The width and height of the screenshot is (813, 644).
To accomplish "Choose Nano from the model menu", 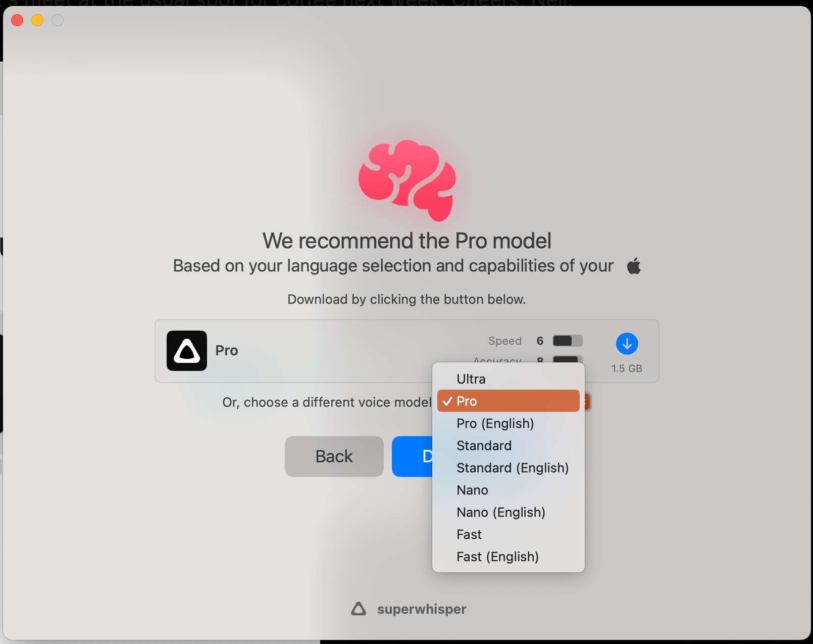I will (x=509, y=490).
